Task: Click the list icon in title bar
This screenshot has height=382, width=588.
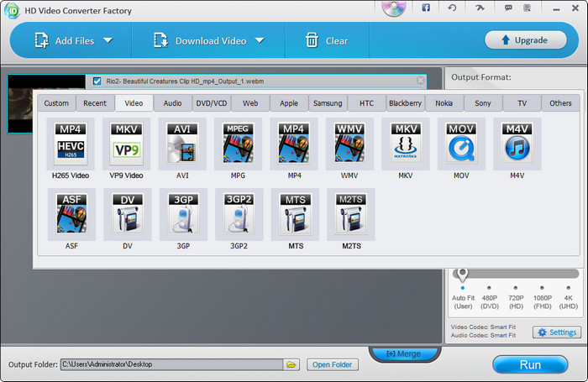Action: click(528, 8)
